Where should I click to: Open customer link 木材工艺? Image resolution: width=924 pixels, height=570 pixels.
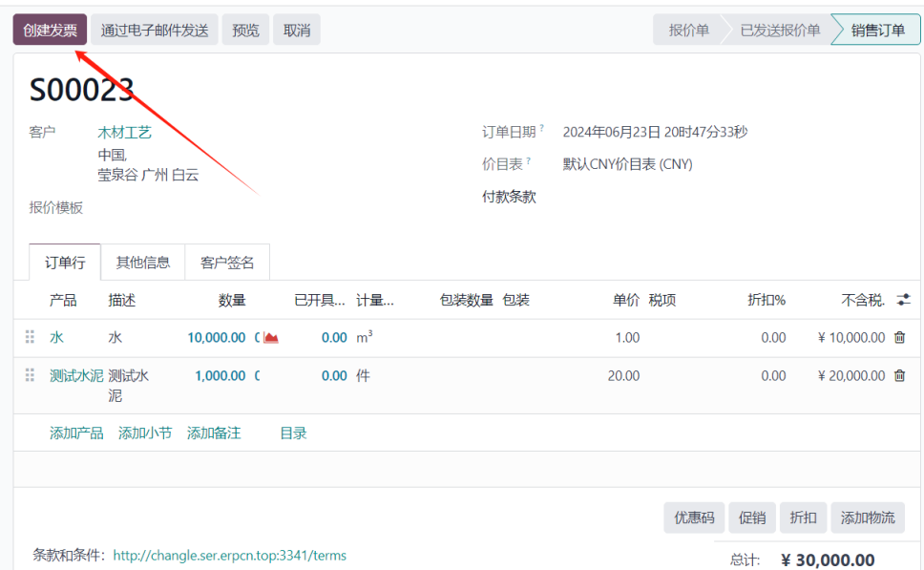[124, 132]
